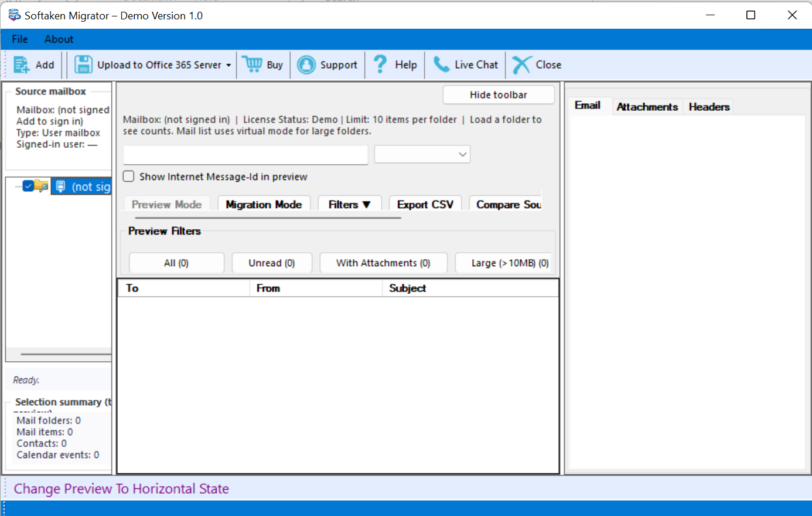Viewport: 812px width, 516px height.
Task: Select Preview Mode
Action: coord(167,204)
